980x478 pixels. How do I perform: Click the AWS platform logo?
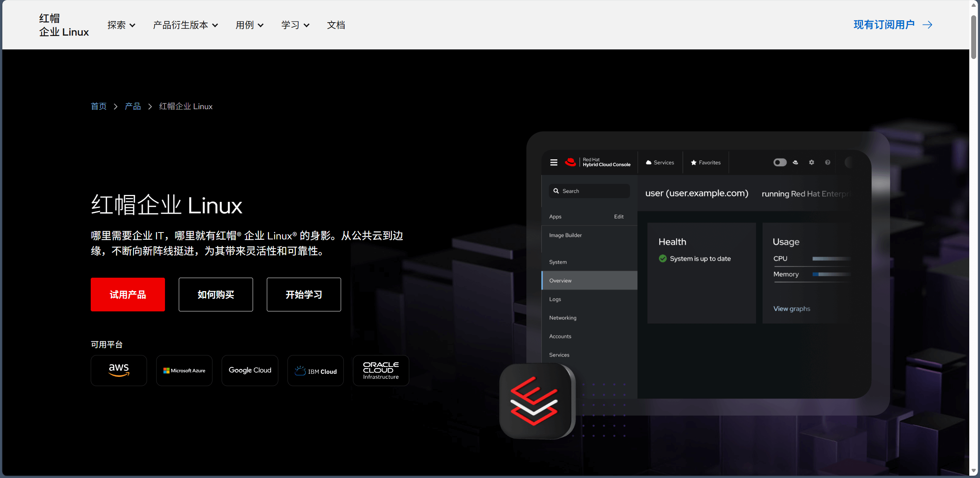119,370
